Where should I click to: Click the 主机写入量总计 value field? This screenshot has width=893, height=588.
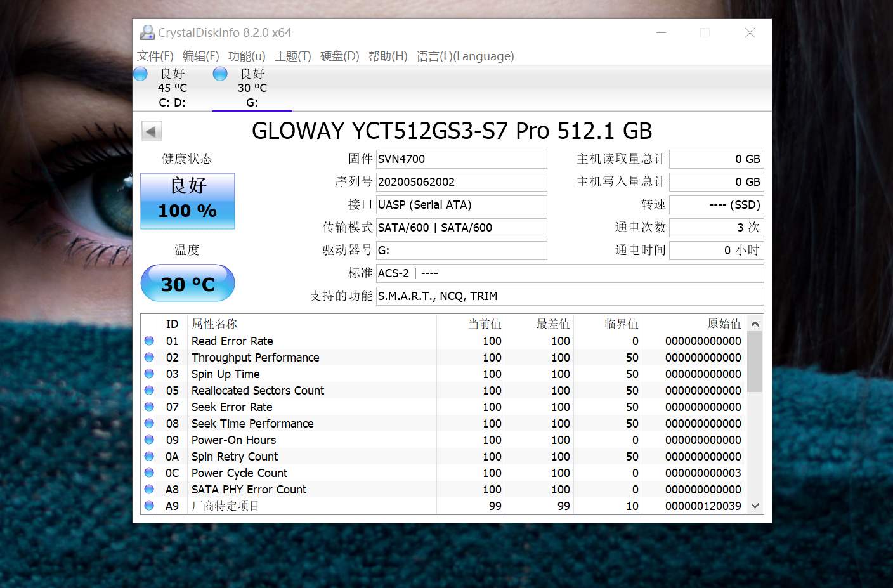[717, 182]
